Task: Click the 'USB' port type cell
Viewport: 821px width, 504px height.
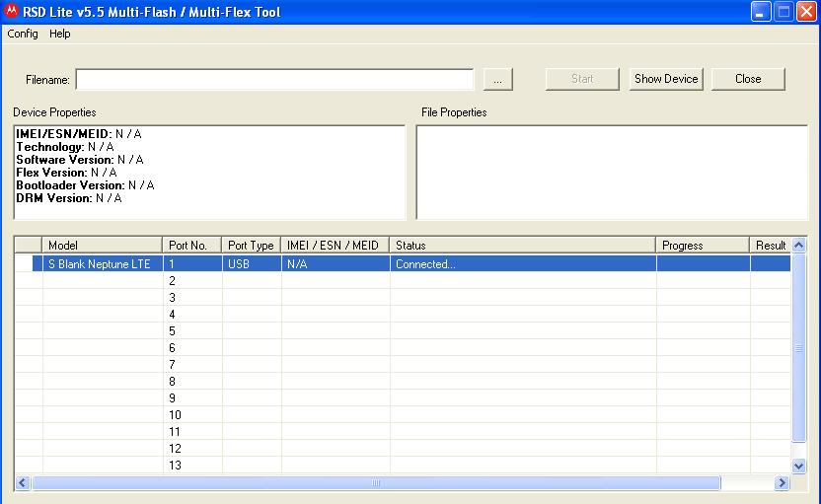Action: pos(252,263)
